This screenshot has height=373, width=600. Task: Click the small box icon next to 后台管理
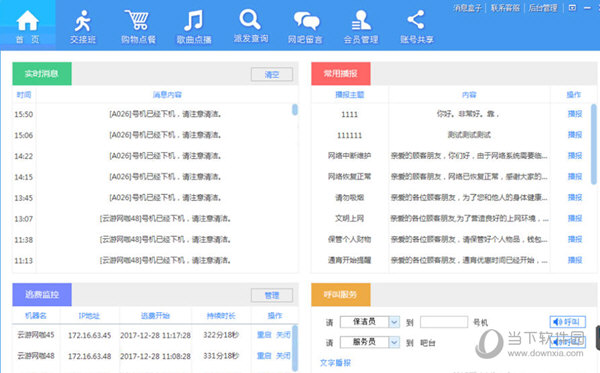pos(572,8)
